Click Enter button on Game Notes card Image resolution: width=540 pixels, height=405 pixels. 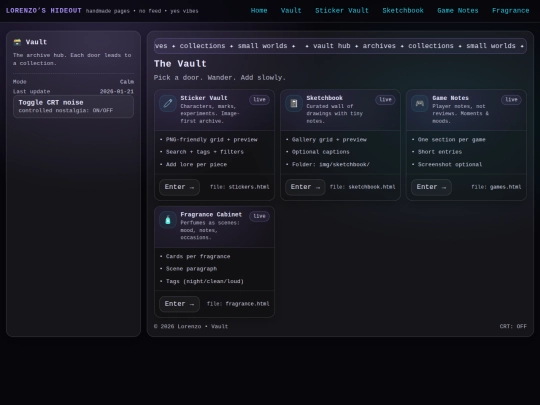click(431, 187)
